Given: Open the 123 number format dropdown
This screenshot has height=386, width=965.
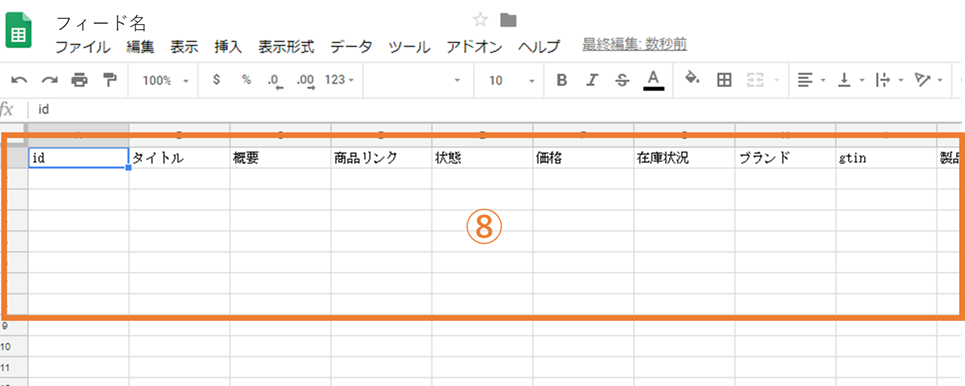Looking at the screenshot, I should pyautogui.click(x=340, y=80).
